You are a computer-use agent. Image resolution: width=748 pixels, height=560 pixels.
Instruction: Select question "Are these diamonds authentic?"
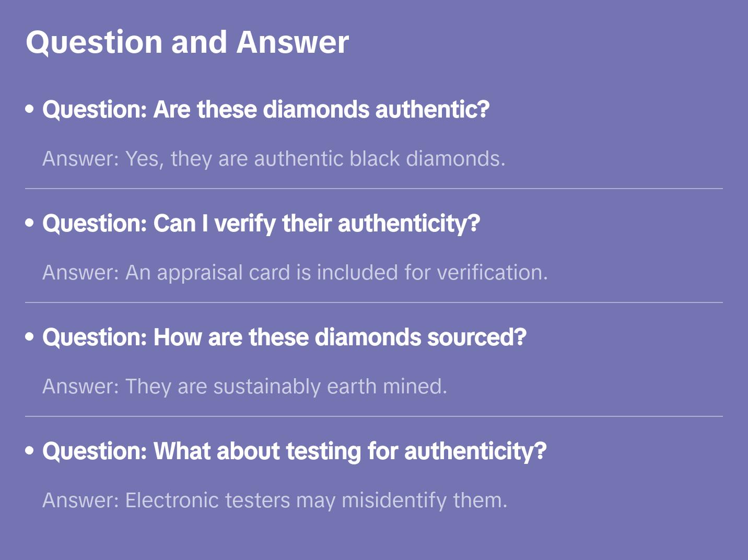click(266, 110)
